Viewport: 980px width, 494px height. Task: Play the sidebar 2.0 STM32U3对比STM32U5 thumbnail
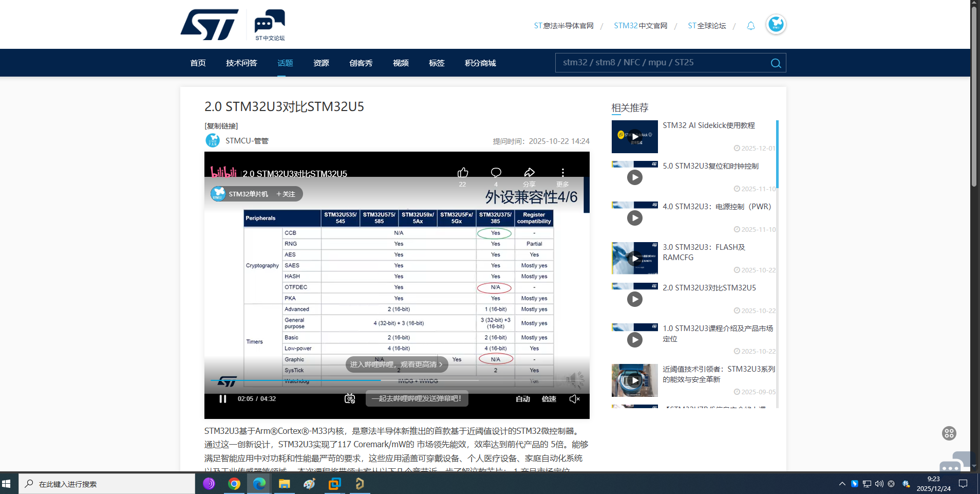pyautogui.click(x=634, y=299)
